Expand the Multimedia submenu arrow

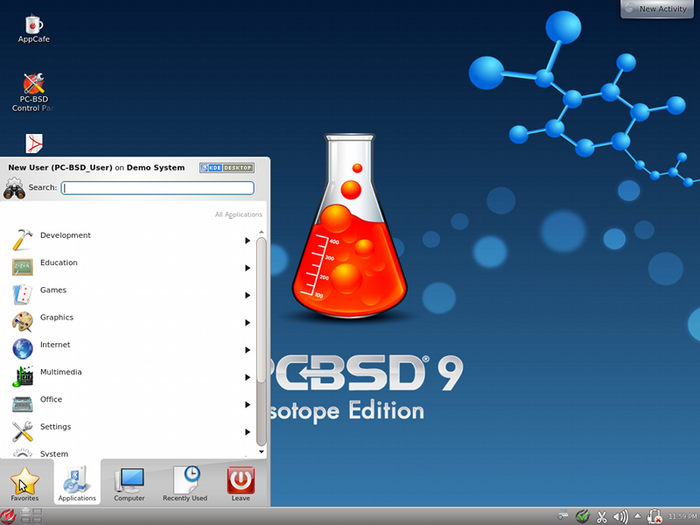[x=247, y=377]
